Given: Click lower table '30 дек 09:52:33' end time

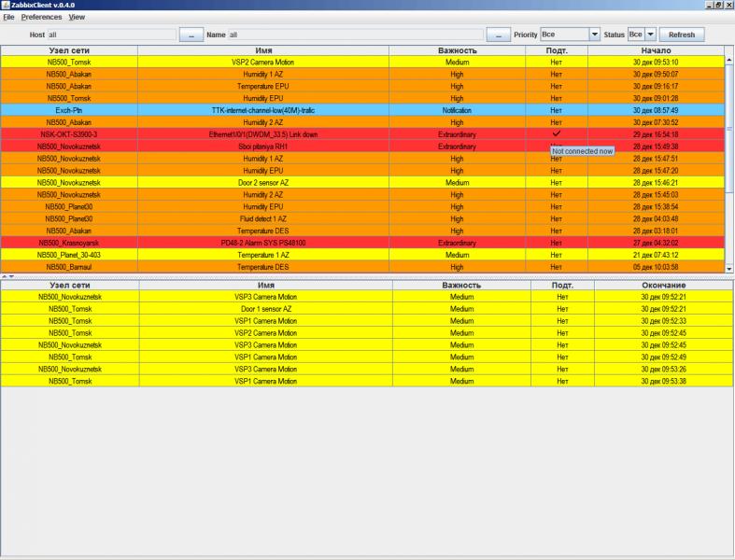Looking at the screenshot, I should 663,321.
